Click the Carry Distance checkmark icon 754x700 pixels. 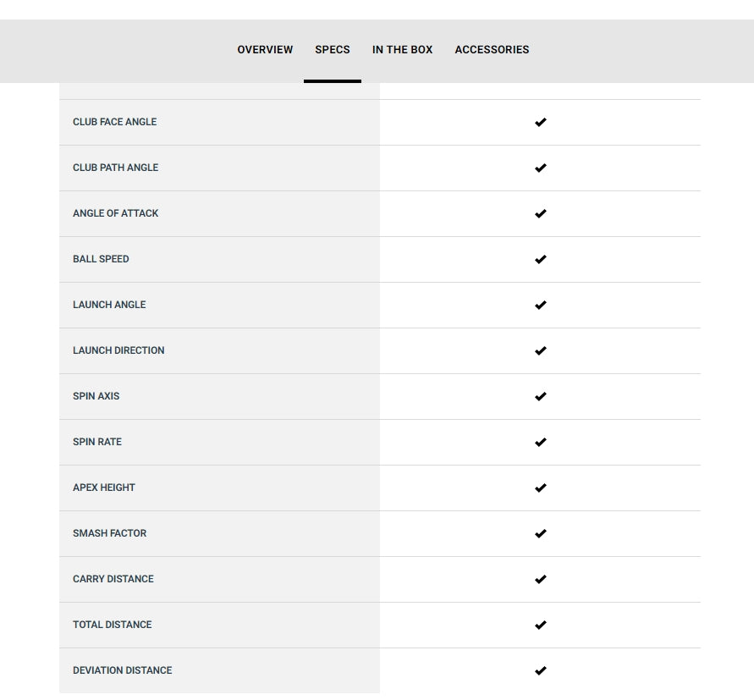click(x=541, y=579)
